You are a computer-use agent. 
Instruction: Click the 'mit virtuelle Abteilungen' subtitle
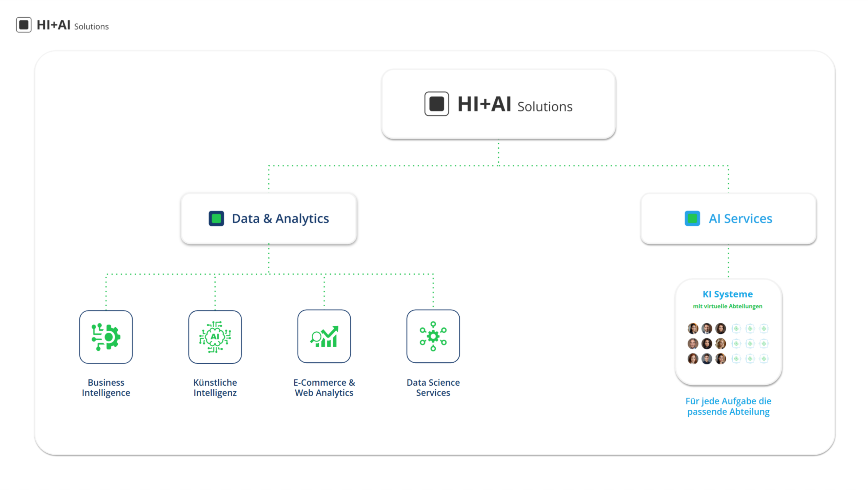click(x=728, y=306)
